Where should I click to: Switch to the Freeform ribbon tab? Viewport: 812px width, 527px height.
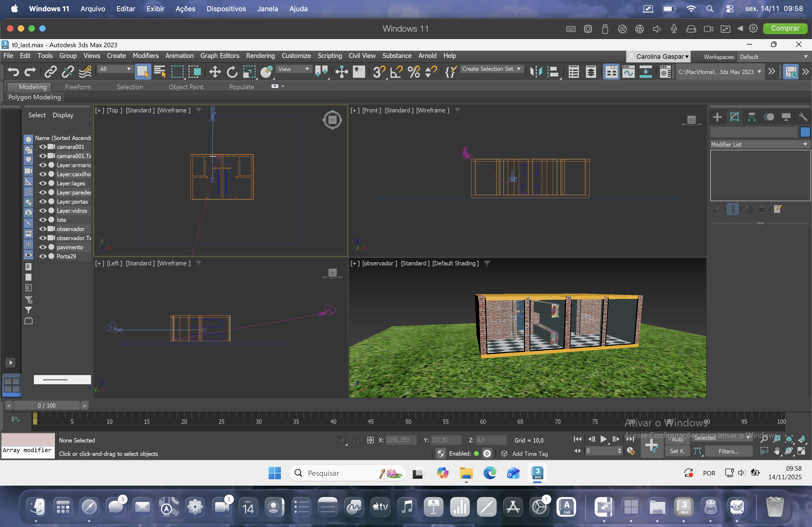(x=78, y=87)
